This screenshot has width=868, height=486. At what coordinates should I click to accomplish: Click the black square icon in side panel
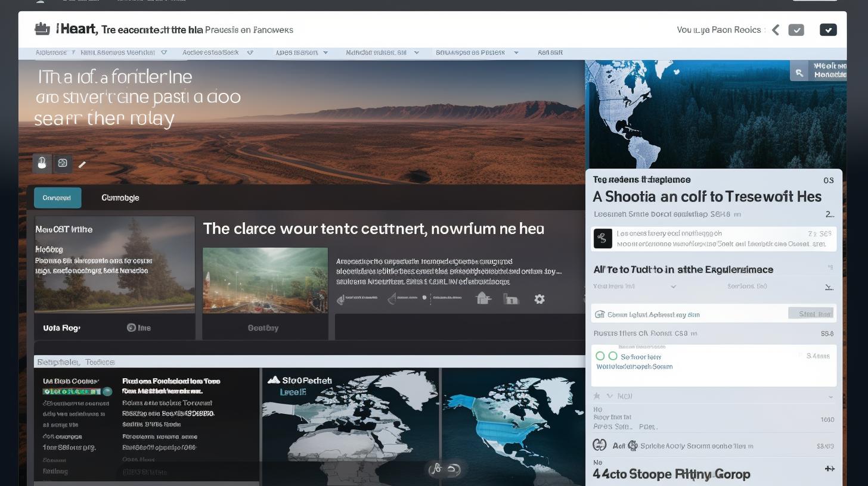click(x=603, y=239)
